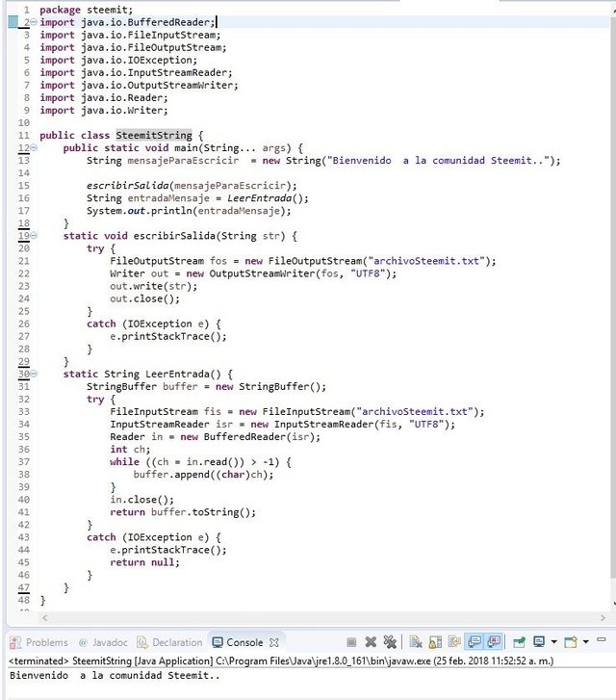Click the Terminate button in the Console toolbar
Viewport: 616px width, 700px height.
(351, 642)
